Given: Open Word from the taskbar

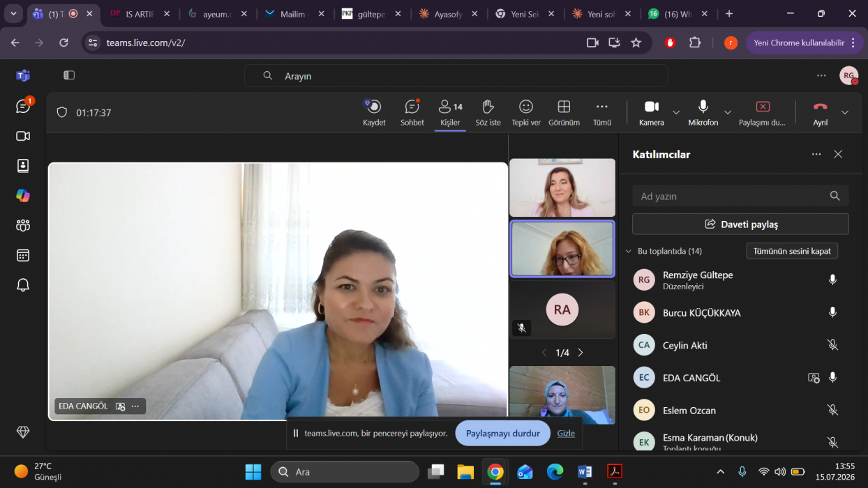Looking at the screenshot, I should (x=585, y=472).
